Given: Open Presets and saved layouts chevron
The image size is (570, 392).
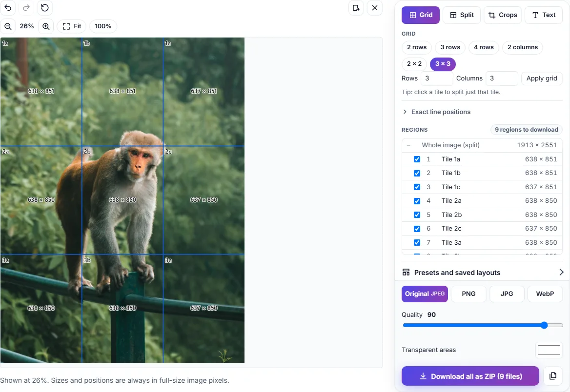Looking at the screenshot, I should [x=561, y=272].
